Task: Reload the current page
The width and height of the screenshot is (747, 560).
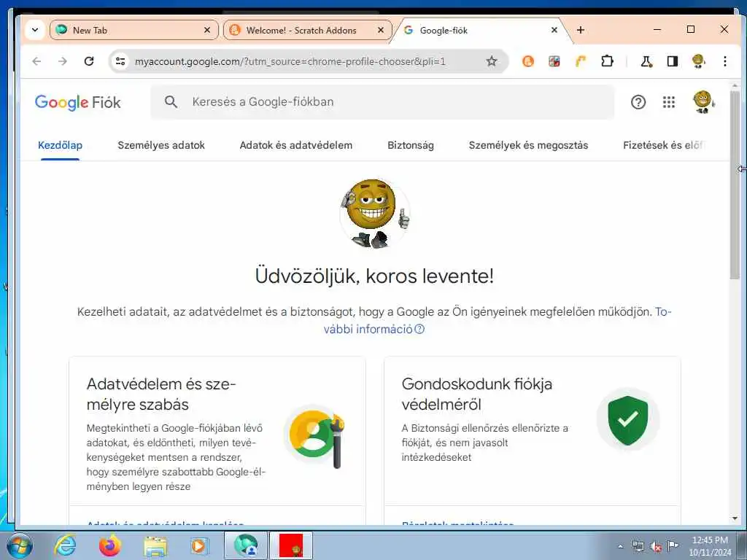Action: tap(88, 61)
